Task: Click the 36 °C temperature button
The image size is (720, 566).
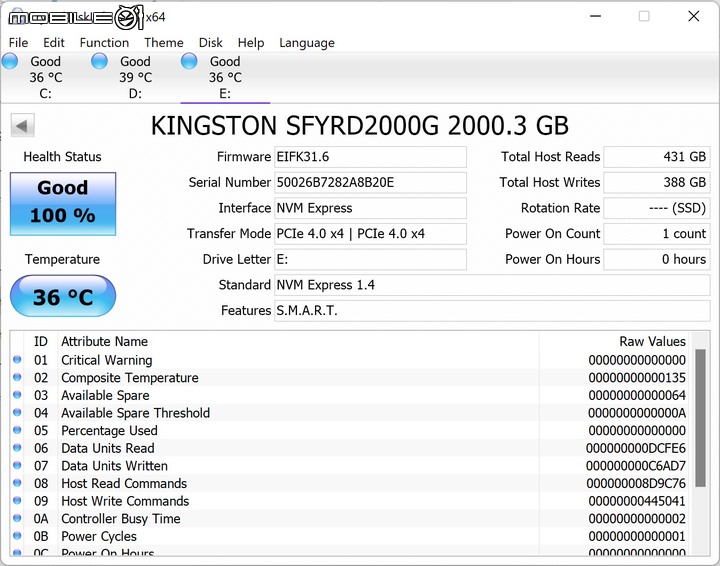Action: [63, 296]
